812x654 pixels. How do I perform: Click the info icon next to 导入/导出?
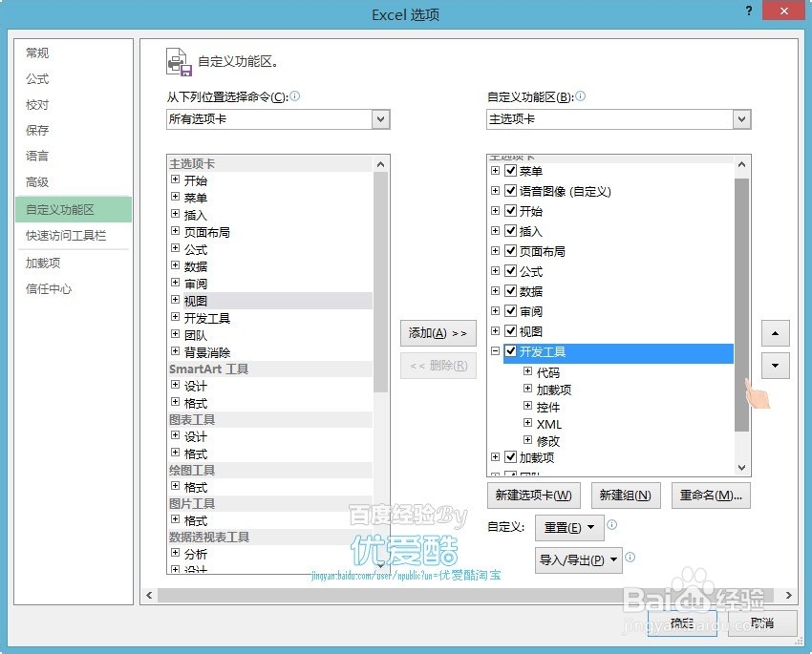630,558
